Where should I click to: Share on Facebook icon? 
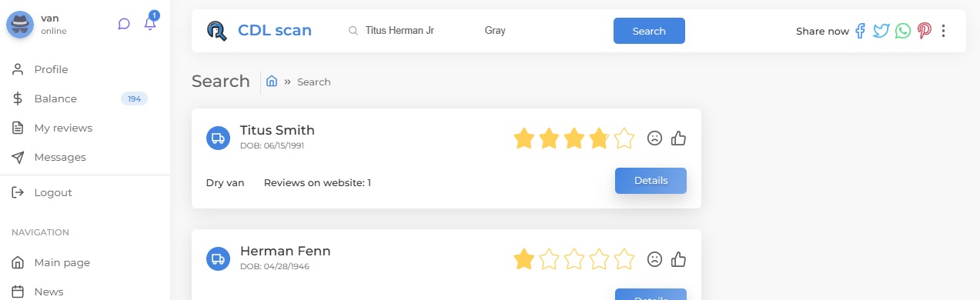pyautogui.click(x=860, y=31)
